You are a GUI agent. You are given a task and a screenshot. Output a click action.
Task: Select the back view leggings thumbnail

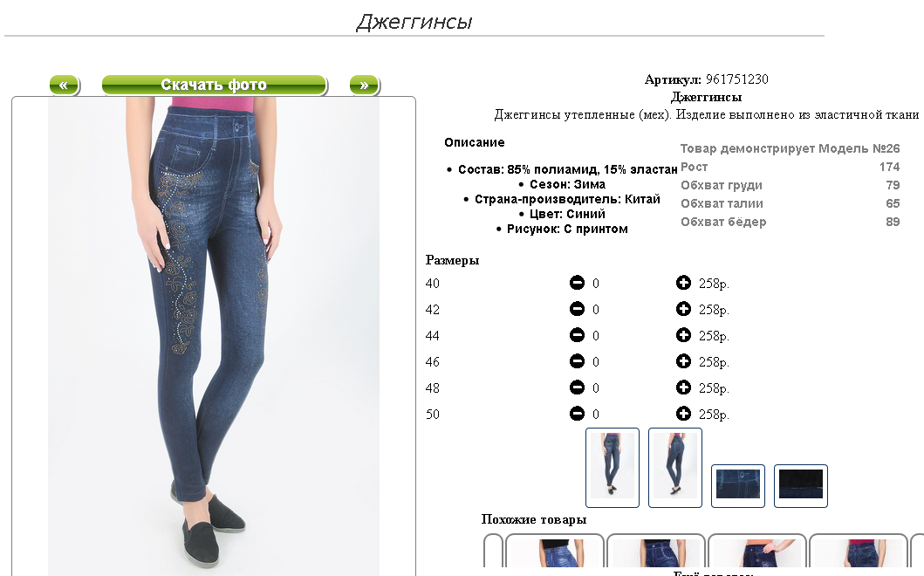click(674, 468)
